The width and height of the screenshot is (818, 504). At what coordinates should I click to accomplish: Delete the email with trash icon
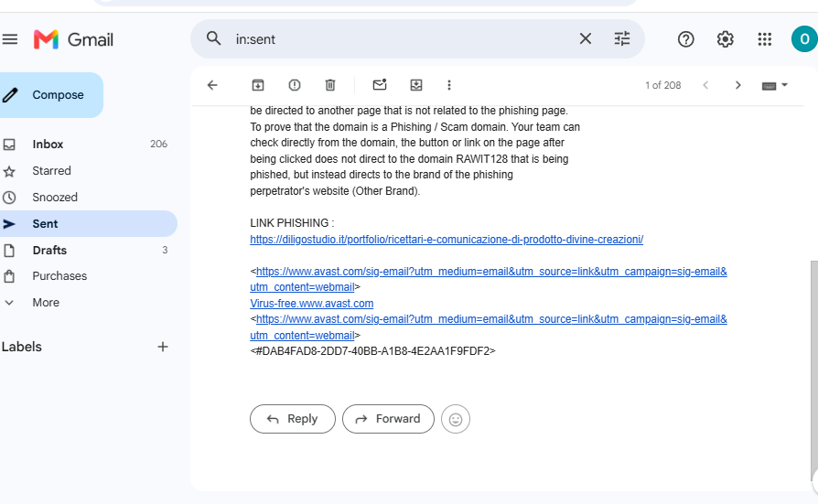tap(330, 85)
